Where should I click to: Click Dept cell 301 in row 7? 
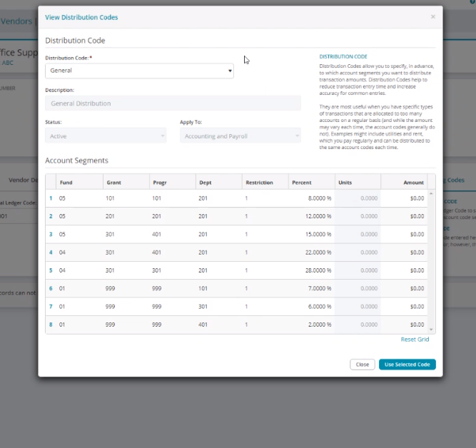[x=219, y=307]
